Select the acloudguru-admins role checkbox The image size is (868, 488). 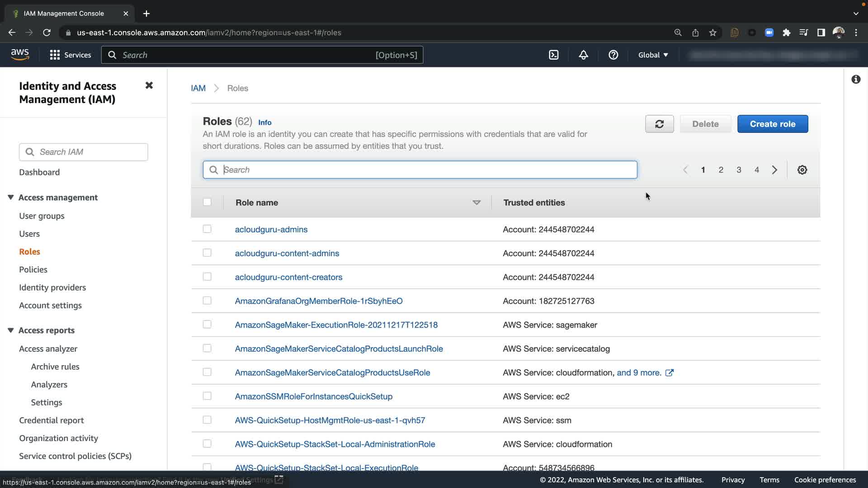pyautogui.click(x=207, y=229)
